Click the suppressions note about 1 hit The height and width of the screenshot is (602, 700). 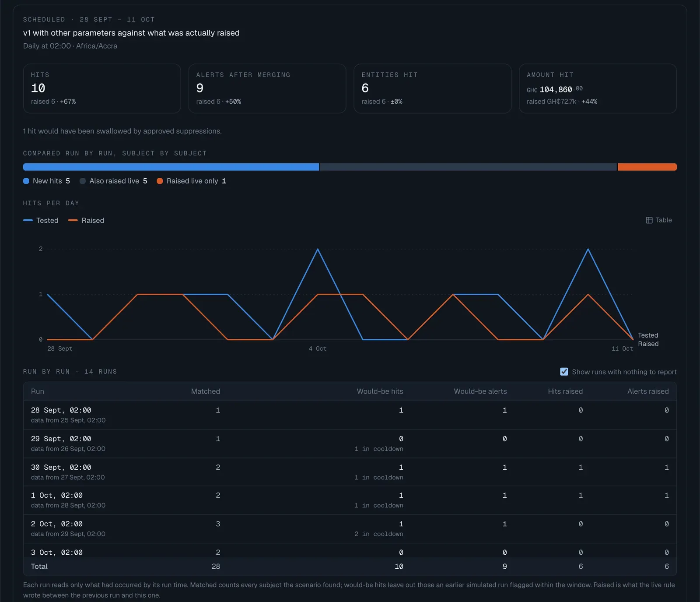pos(122,131)
